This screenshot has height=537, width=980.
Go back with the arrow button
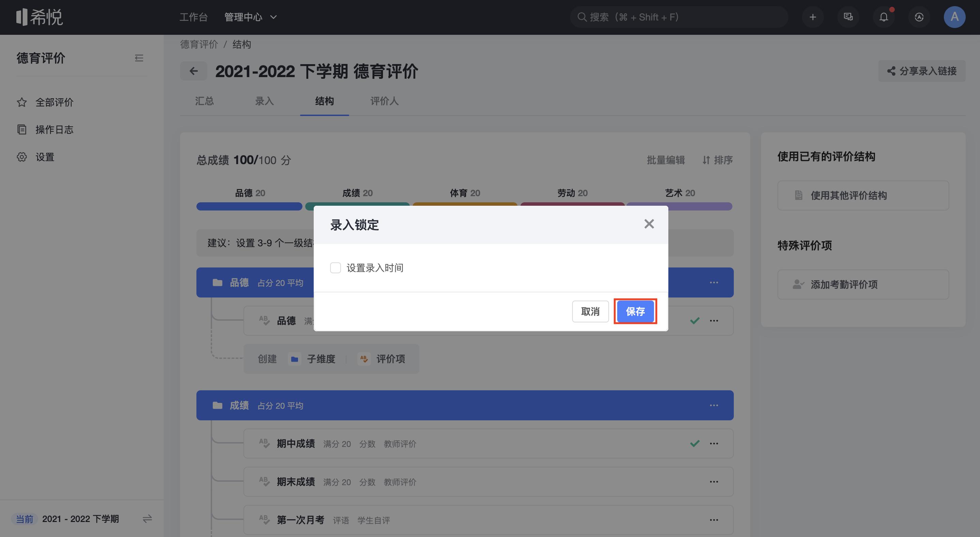194,71
